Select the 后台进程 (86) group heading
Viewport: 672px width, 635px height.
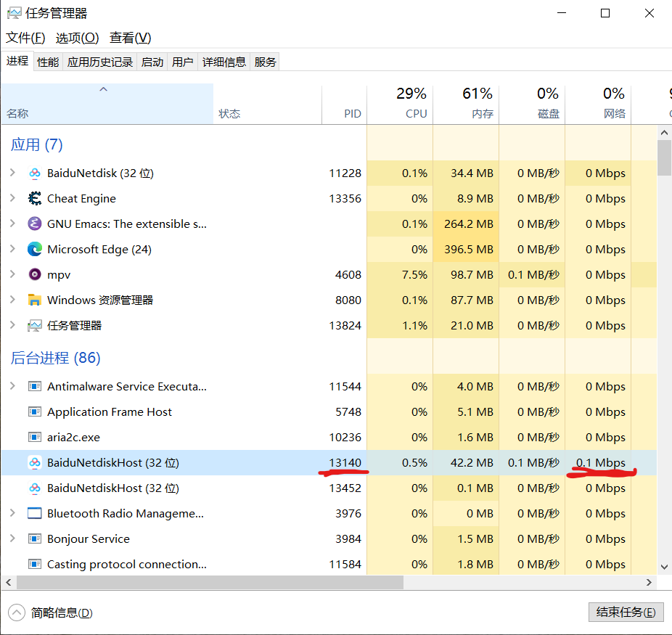(56, 358)
